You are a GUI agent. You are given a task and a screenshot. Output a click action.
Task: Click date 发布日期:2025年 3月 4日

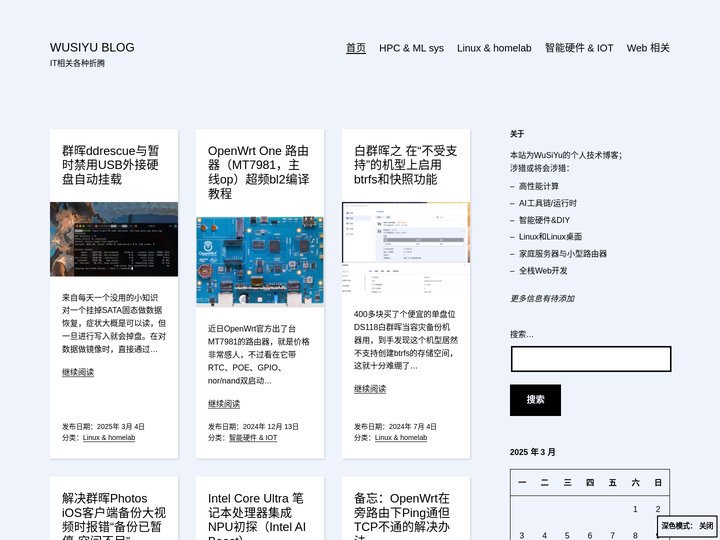(x=103, y=427)
